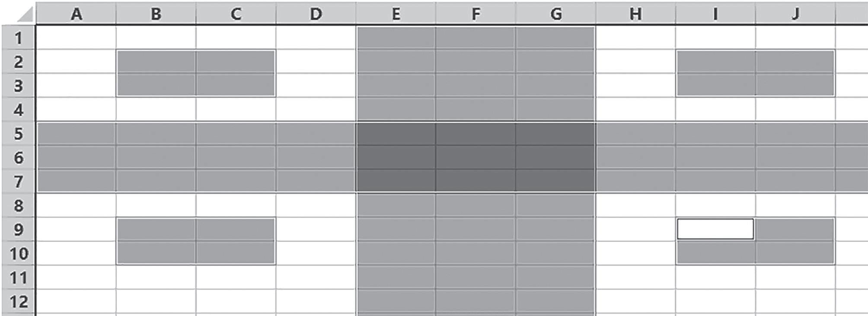The width and height of the screenshot is (868, 316).
Task: Click shaded cell J3
Action: pyautogui.click(x=795, y=85)
